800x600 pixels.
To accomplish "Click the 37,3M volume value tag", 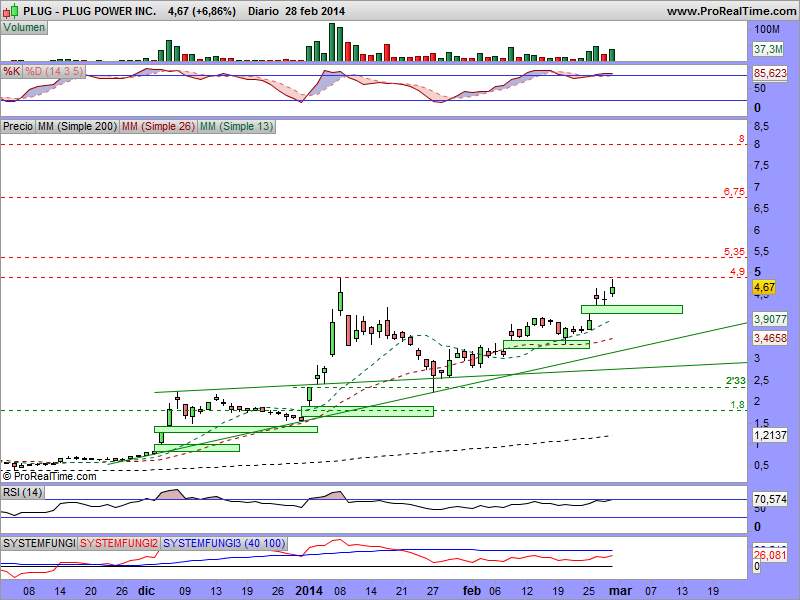I will pyautogui.click(x=768, y=49).
